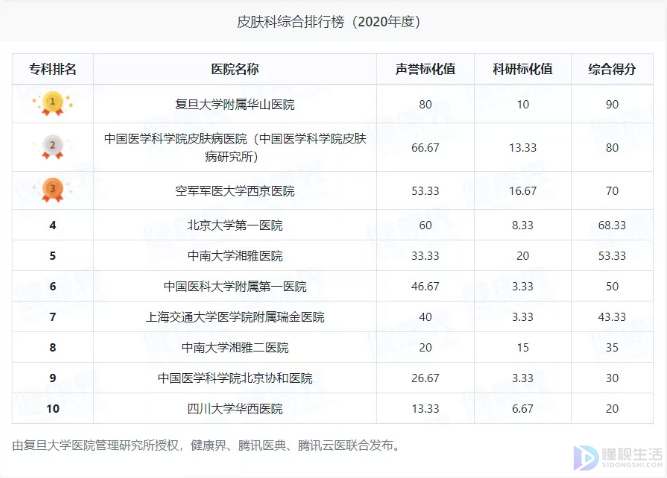The image size is (667, 478).
Task: Click rank number 8 cell
Action: pyautogui.click(x=52, y=347)
